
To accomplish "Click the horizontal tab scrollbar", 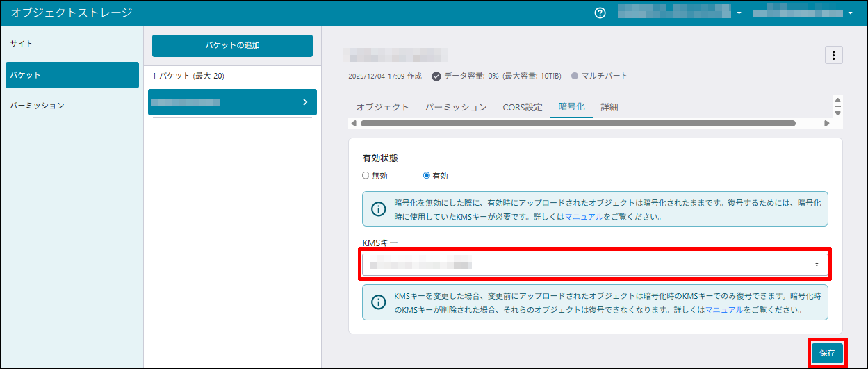I will click(x=577, y=124).
